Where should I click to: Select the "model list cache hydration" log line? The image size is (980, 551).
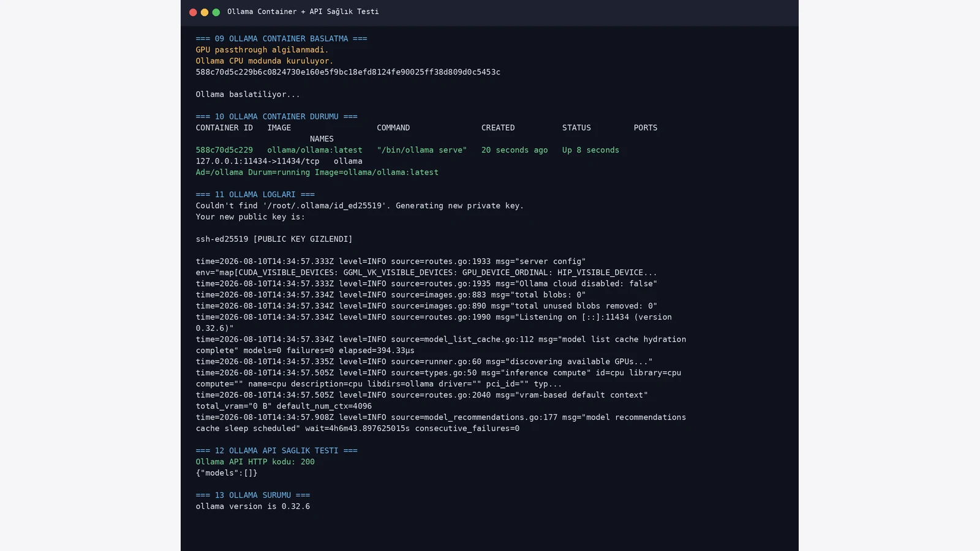[441, 339]
